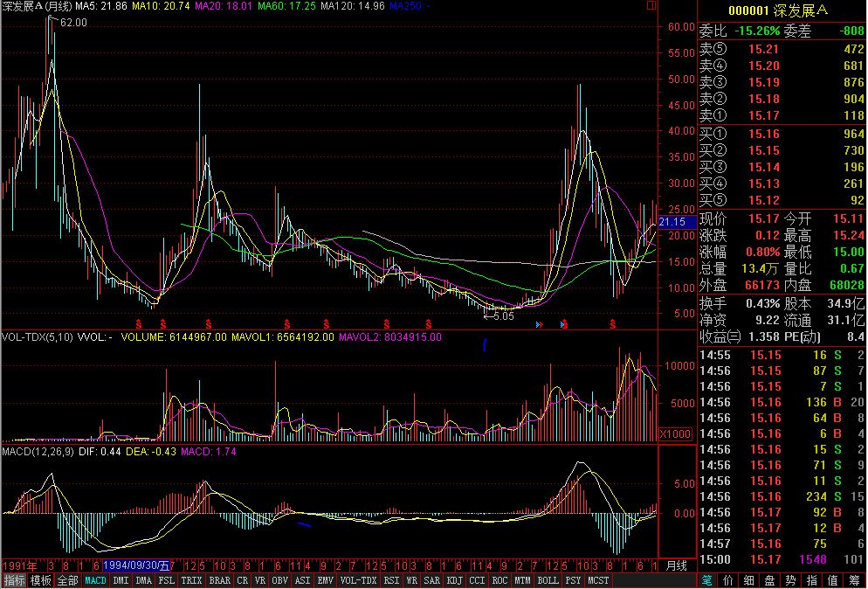The image size is (868, 589).
Task: Click the 月线 period selector
Action: pos(677,565)
